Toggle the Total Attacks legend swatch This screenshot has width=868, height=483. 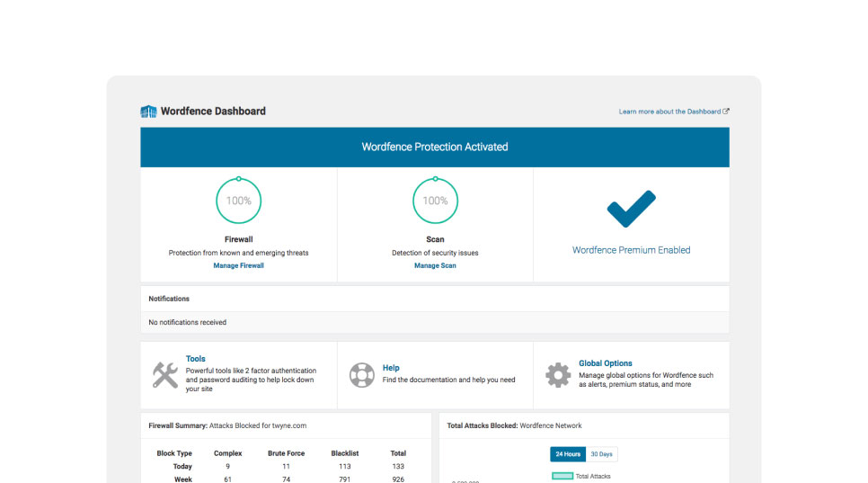(x=562, y=476)
